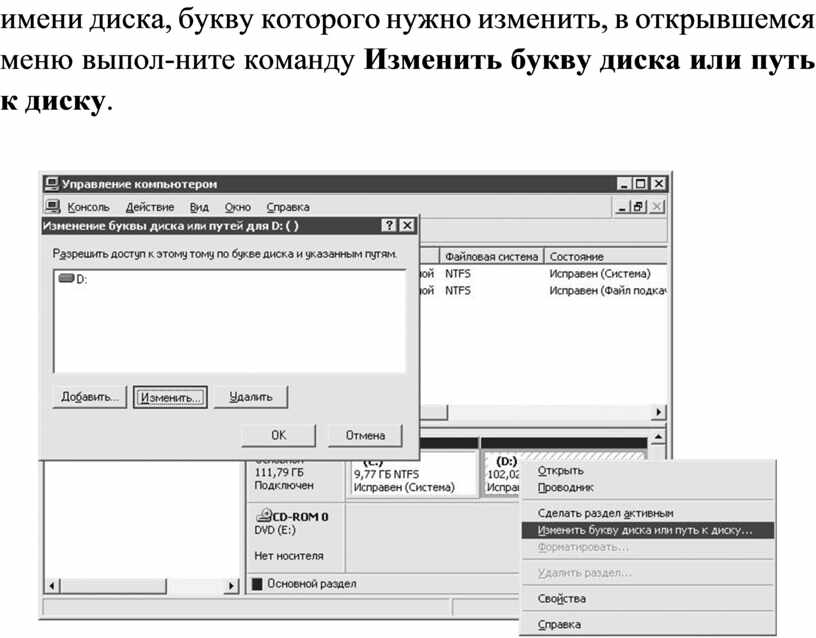Viewport: 816px width, 638px height.
Task: Click the D: drive icon in the list
Action: [67, 279]
